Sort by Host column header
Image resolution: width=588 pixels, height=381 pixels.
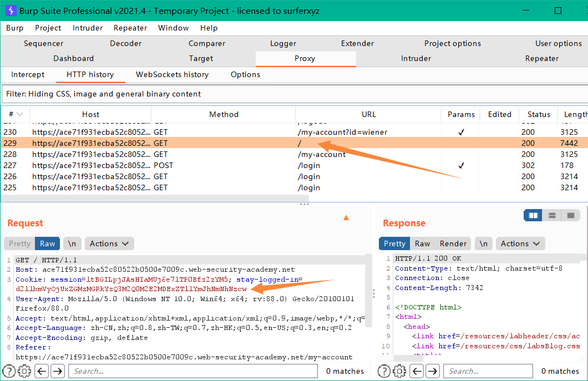click(91, 114)
